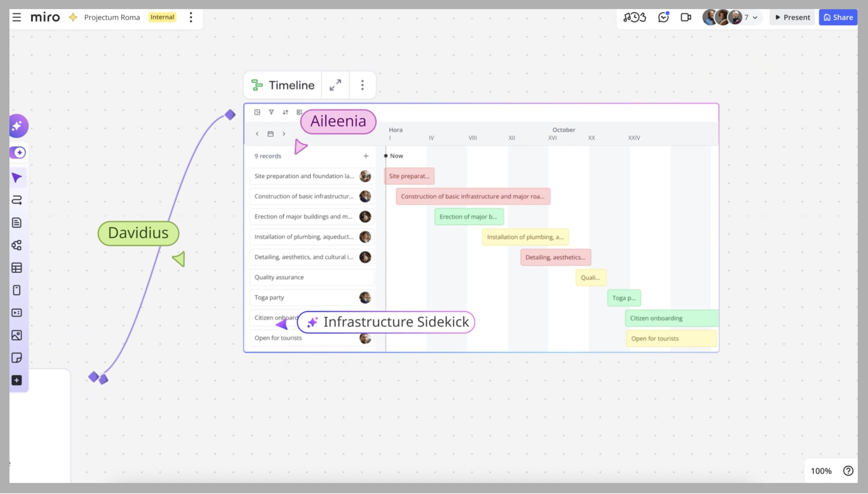This screenshot has width=868, height=494.
Task: Toggle the sidekick switch in left toolbar
Action: pos(18,153)
